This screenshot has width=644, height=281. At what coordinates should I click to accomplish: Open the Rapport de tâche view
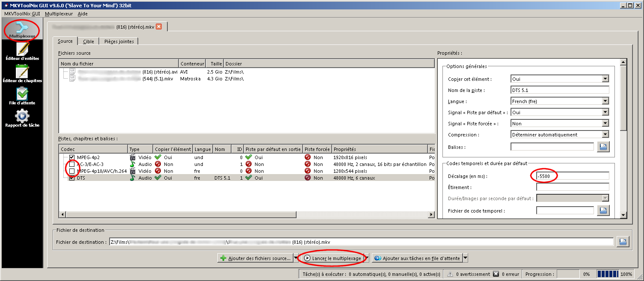pyautogui.click(x=22, y=118)
